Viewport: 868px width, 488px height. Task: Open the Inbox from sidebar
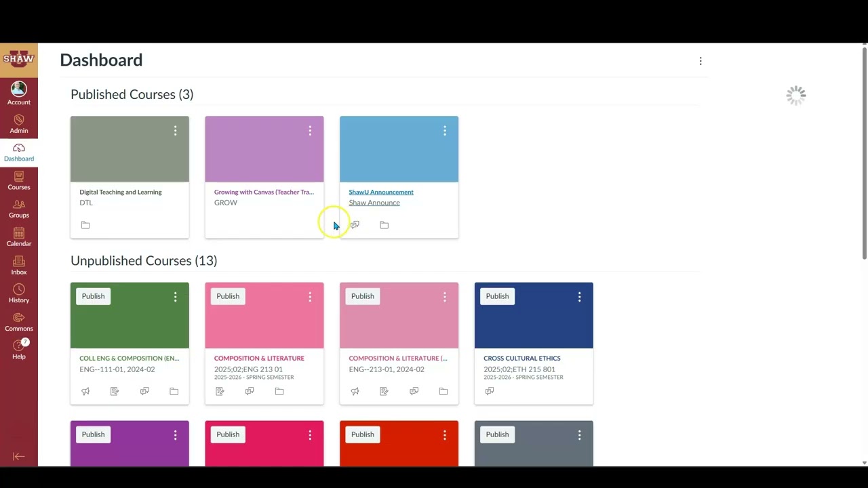[19, 266]
